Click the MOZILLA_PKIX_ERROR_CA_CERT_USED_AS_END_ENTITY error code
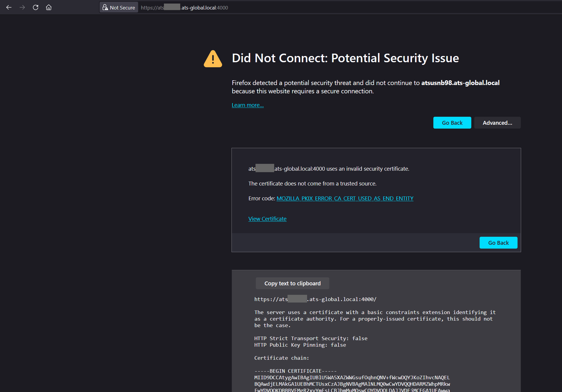This screenshot has width=562, height=392. tap(345, 199)
